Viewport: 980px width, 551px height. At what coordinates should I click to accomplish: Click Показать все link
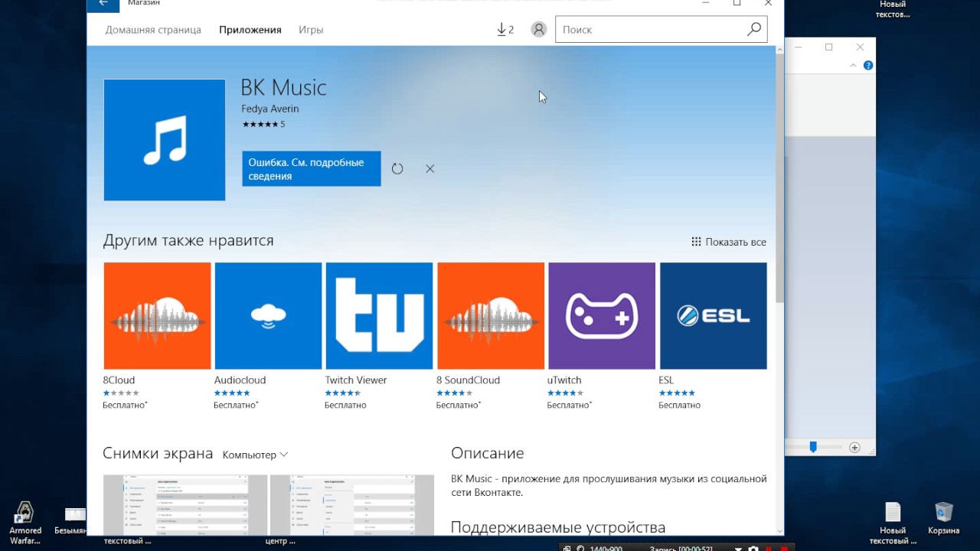pyautogui.click(x=736, y=242)
